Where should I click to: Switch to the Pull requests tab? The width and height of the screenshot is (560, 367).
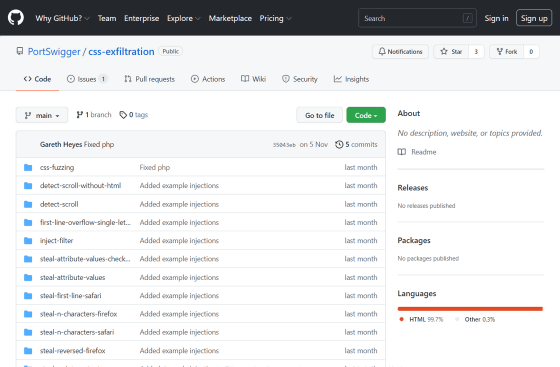pyautogui.click(x=149, y=79)
